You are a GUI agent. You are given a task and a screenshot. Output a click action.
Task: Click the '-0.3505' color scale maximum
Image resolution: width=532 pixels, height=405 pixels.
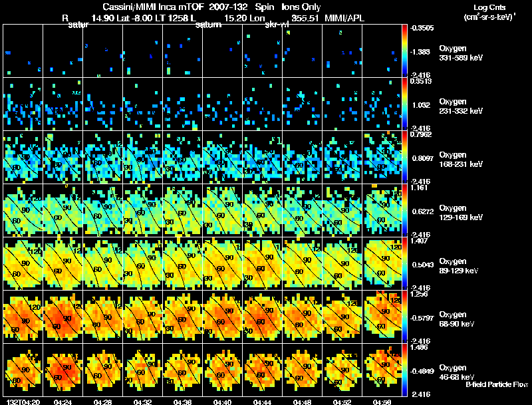click(422, 28)
